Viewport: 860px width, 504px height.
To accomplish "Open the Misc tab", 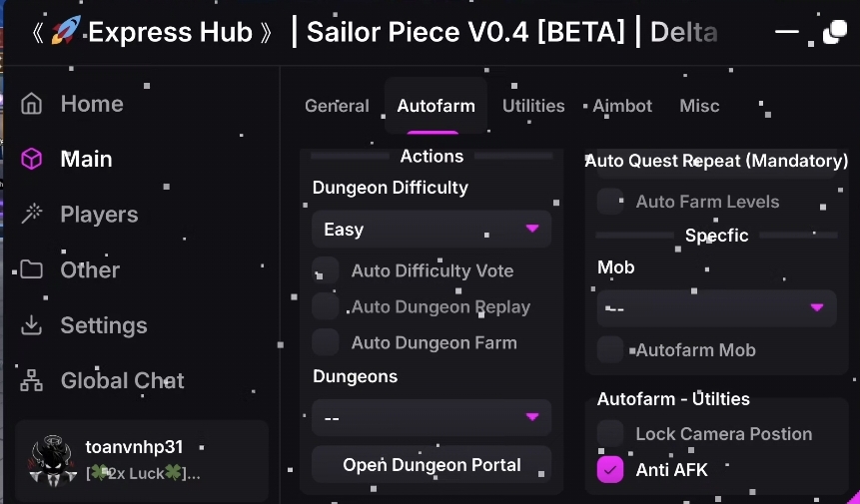I will point(699,106).
